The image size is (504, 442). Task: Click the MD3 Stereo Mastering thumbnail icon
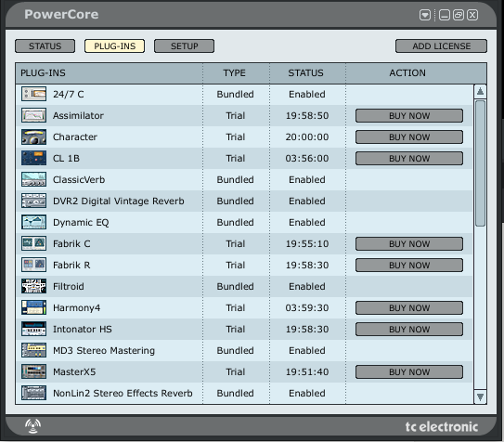33,350
